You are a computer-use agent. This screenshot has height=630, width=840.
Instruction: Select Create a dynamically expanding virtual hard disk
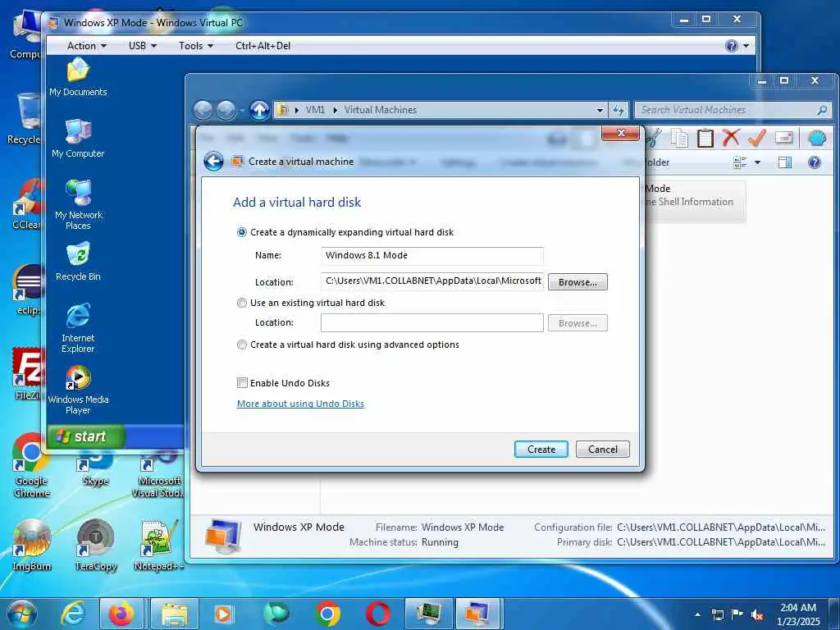[x=242, y=232]
